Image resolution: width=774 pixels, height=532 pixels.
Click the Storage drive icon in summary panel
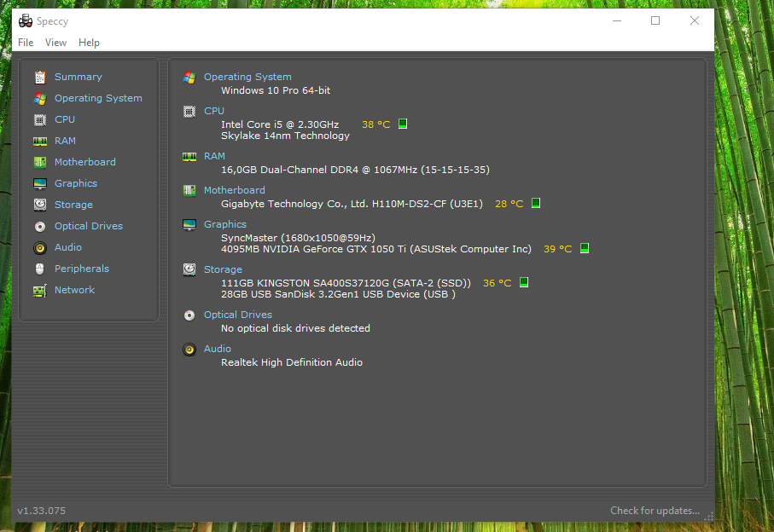pyautogui.click(x=189, y=269)
